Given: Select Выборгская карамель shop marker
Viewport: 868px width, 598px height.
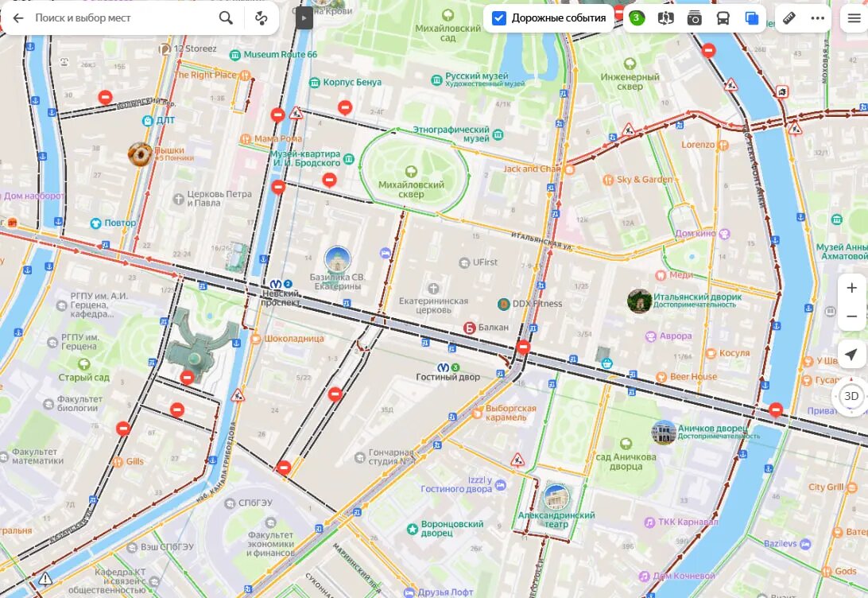Looking at the screenshot, I should pyautogui.click(x=477, y=413).
